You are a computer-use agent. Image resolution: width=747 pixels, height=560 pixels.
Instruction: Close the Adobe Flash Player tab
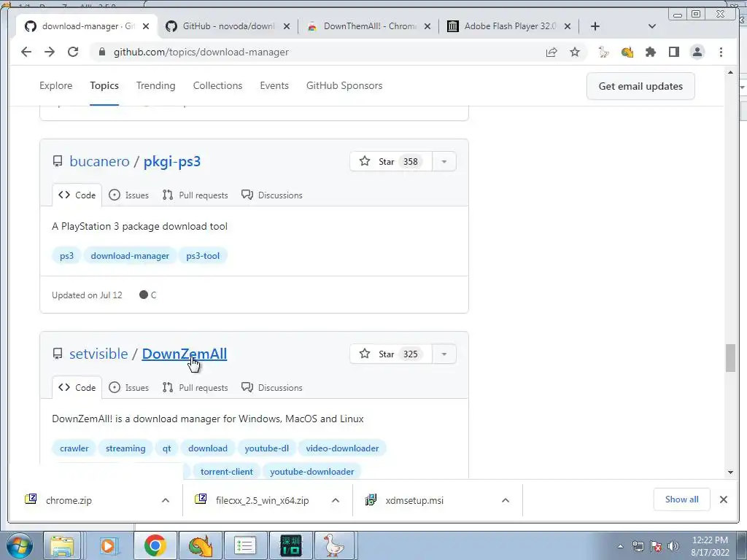(568, 26)
